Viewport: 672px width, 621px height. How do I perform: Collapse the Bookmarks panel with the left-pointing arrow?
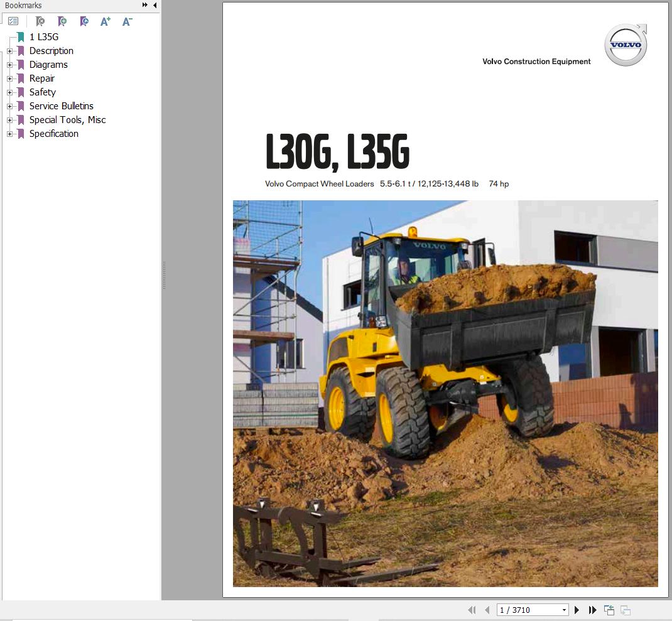click(x=154, y=5)
